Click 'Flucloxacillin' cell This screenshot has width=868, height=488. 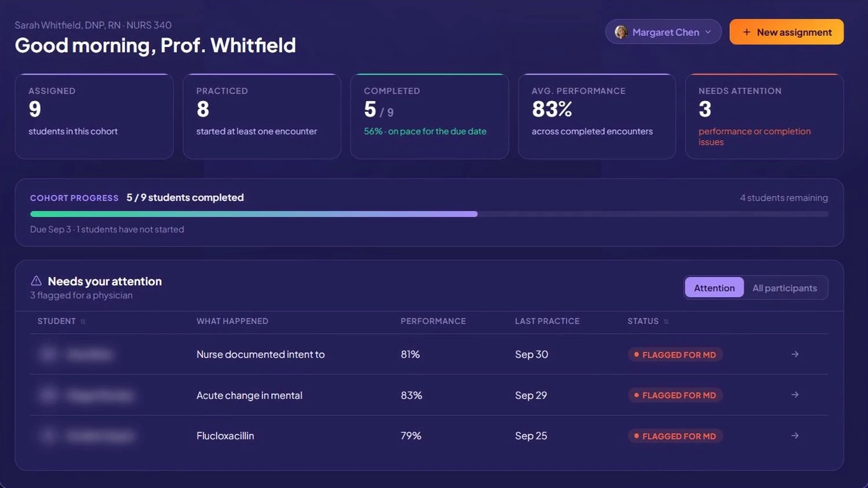pyautogui.click(x=225, y=436)
